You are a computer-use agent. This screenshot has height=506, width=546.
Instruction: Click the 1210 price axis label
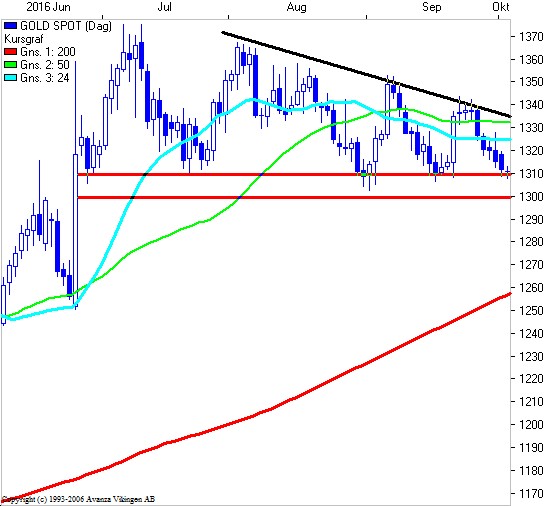531,402
